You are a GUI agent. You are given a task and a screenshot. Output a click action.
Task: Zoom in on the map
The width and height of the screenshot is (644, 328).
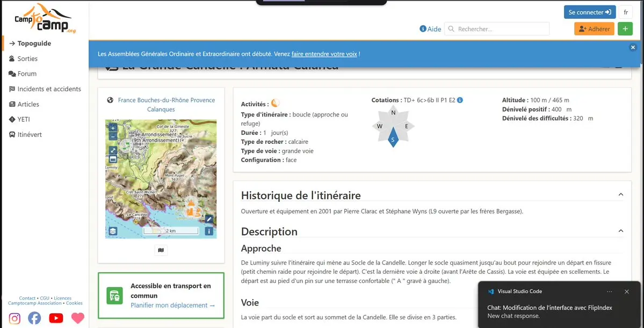coord(113,128)
